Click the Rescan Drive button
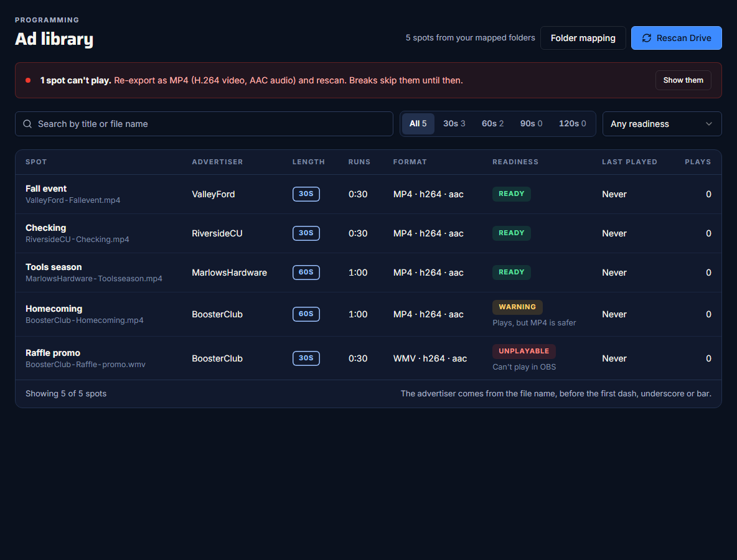Image resolution: width=737 pixels, height=560 pixels. (676, 38)
